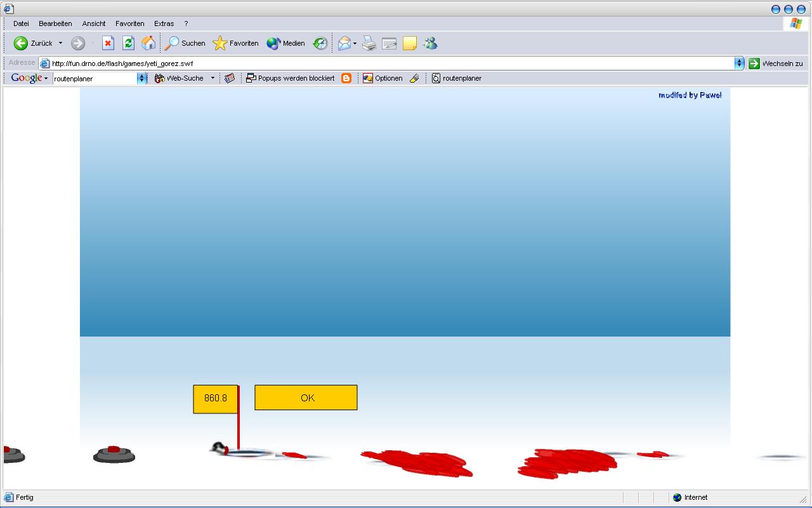This screenshot has width=812, height=508.
Task: Expand the Mail button dropdown arrow
Action: coord(355,43)
